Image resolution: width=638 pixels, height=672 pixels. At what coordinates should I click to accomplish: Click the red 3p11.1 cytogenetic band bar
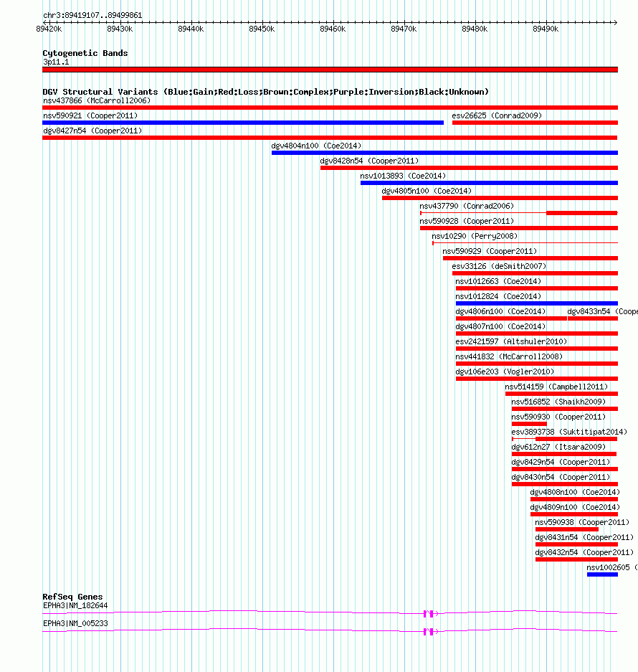[x=330, y=70]
